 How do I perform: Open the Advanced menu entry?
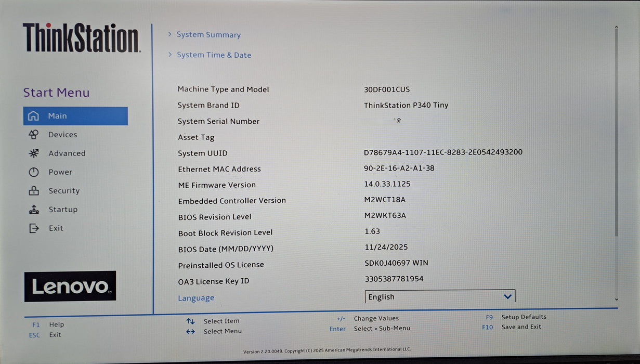tap(67, 153)
